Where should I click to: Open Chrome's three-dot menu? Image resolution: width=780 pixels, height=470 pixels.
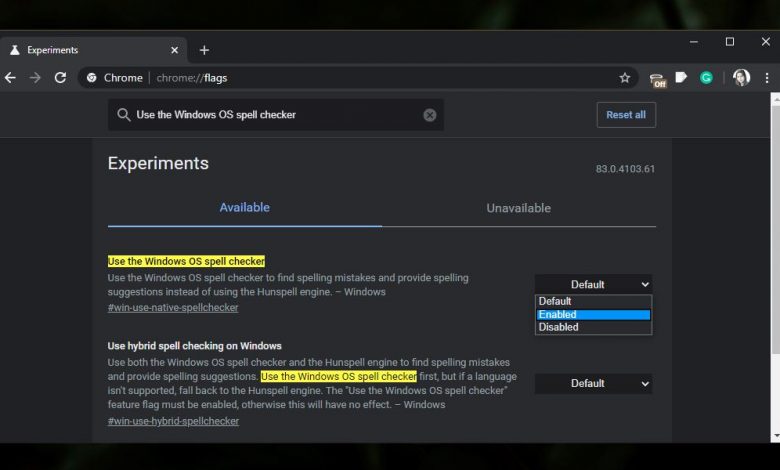(x=767, y=78)
